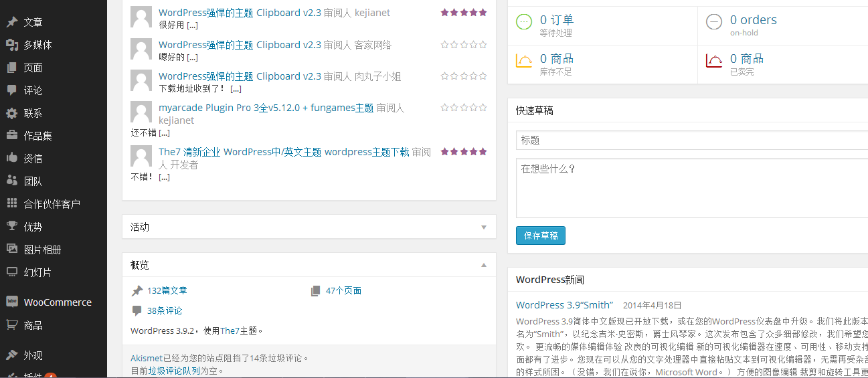Open 多媒体 media library icon
868x378 pixels.
click(x=11, y=45)
